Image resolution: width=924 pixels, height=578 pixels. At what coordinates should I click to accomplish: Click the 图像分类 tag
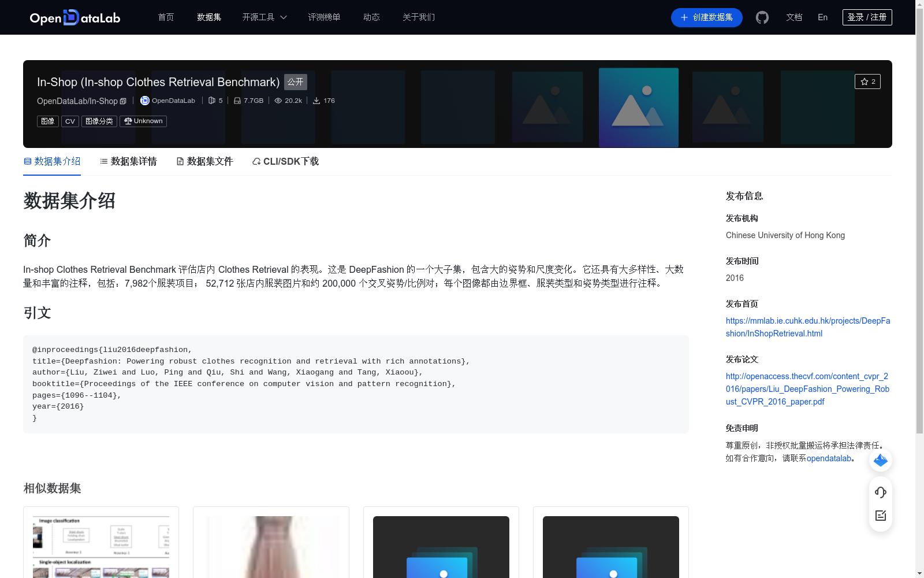tap(99, 121)
